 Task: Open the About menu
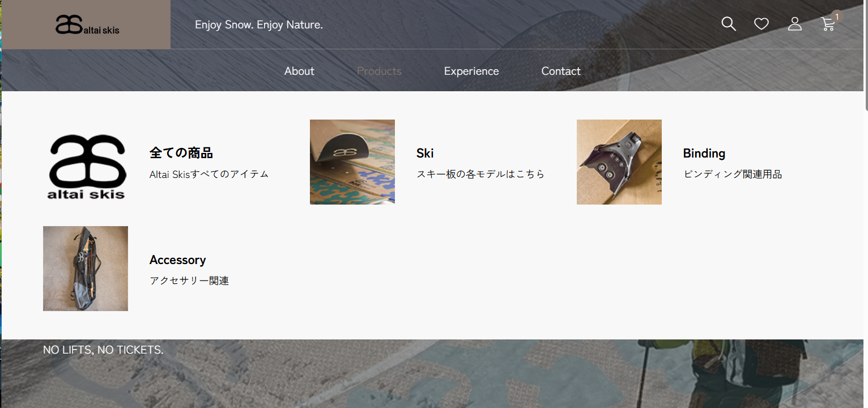coord(299,71)
